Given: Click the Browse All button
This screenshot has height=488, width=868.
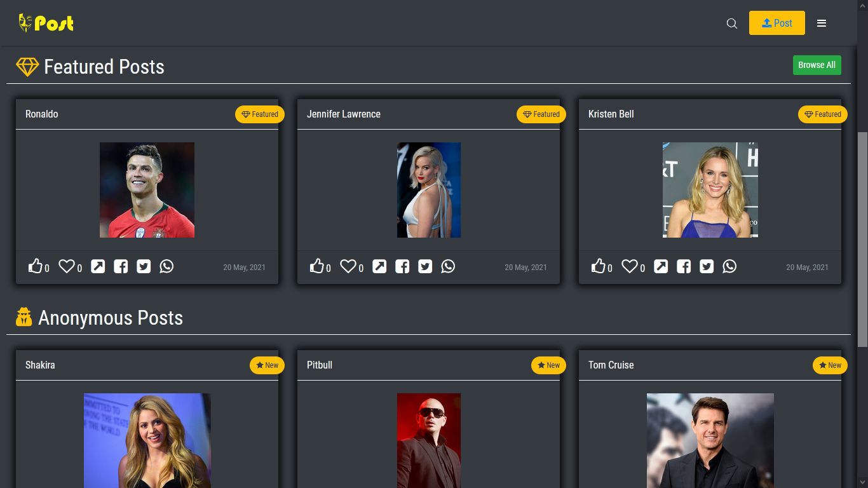Looking at the screenshot, I should [817, 65].
